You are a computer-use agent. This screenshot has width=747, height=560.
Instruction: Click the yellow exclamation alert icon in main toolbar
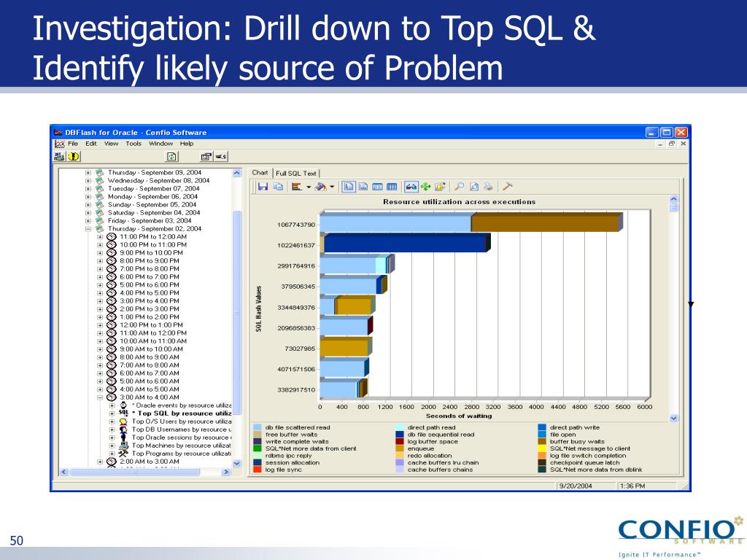[x=74, y=156]
